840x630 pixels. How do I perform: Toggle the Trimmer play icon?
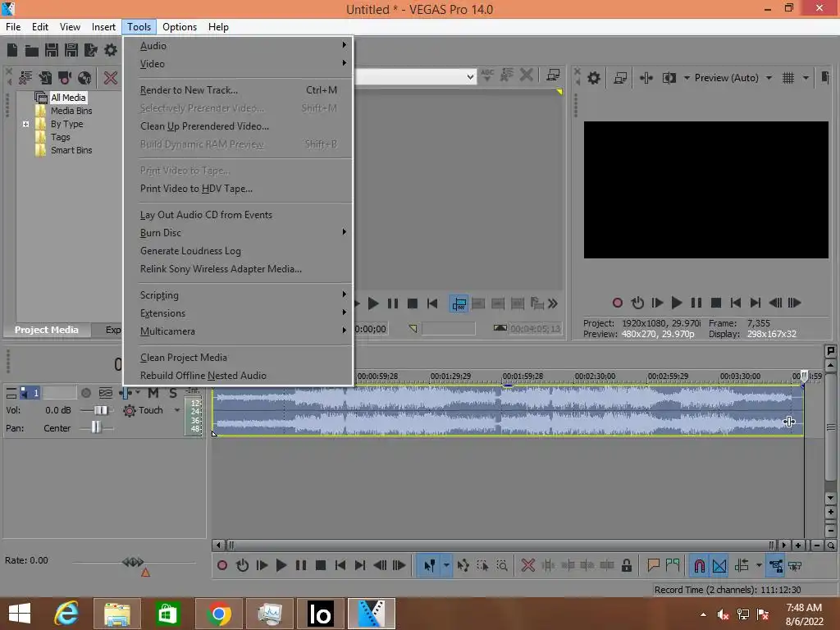pyautogui.click(x=373, y=304)
